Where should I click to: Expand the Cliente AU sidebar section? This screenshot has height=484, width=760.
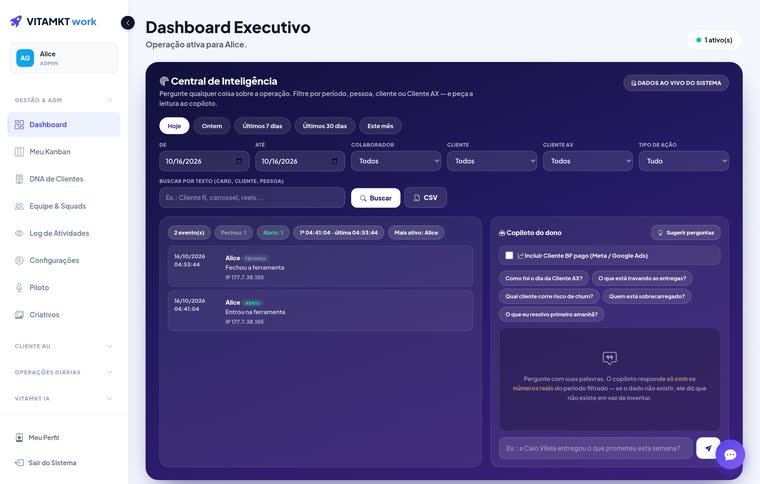pos(63,346)
